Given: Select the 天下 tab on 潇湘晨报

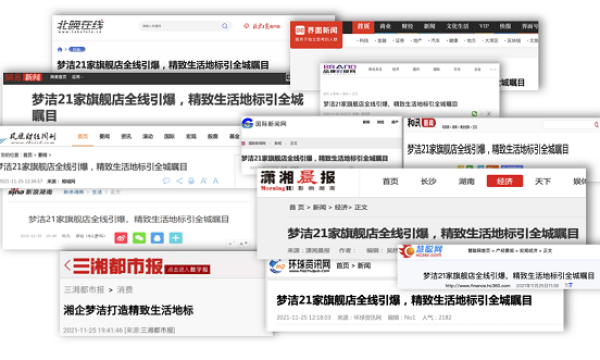Looking at the screenshot, I should (x=543, y=181).
